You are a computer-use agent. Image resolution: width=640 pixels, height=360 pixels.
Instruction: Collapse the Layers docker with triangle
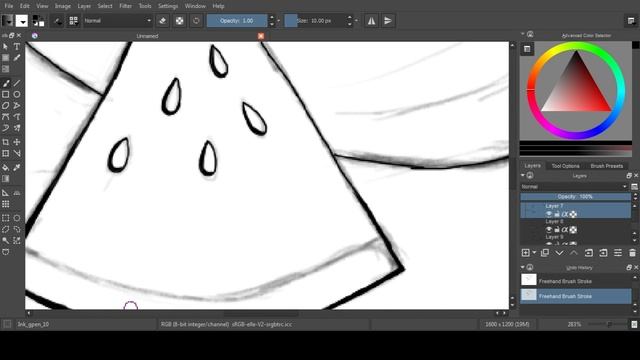(523, 176)
